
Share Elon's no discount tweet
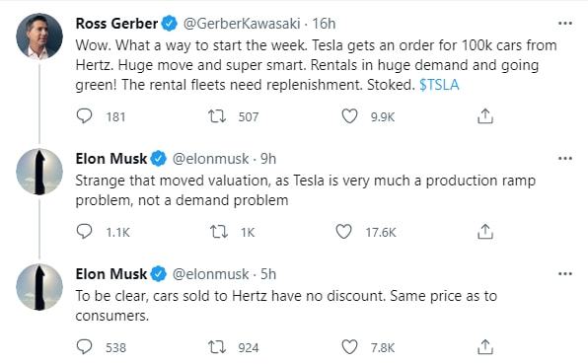click(485, 347)
